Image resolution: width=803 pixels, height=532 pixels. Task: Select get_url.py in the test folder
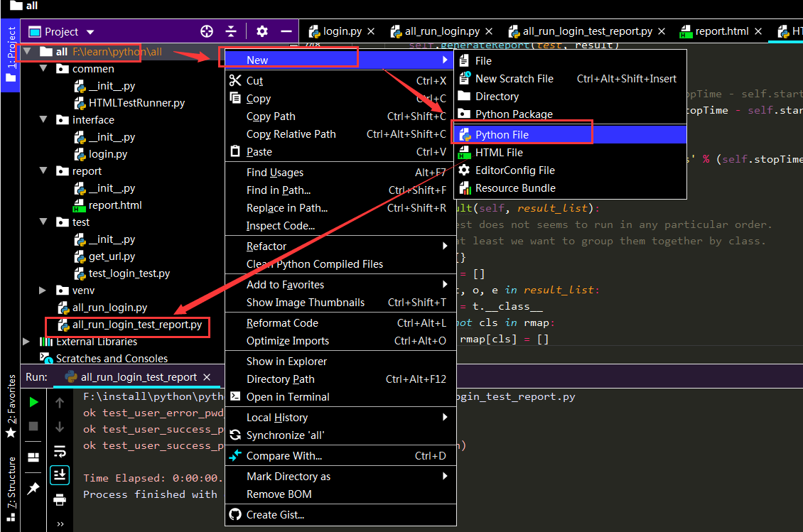pyautogui.click(x=112, y=256)
